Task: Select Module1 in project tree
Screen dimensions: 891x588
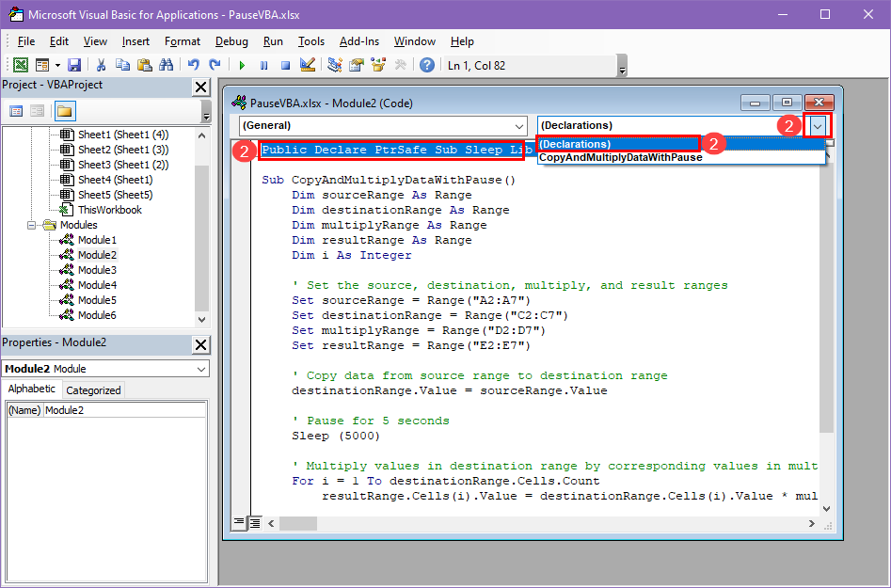Action: 97,240
